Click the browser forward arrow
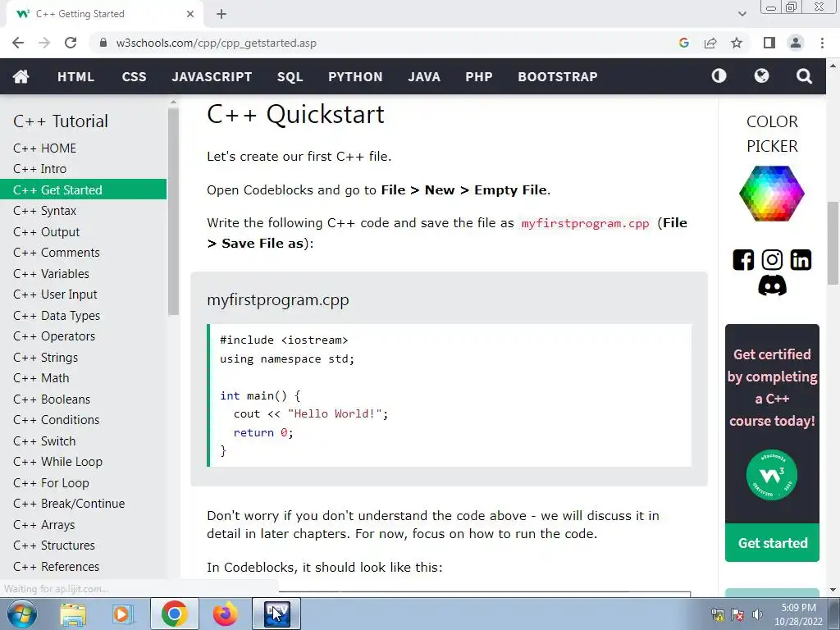Viewport: 840px width, 630px height. [44, 43]
